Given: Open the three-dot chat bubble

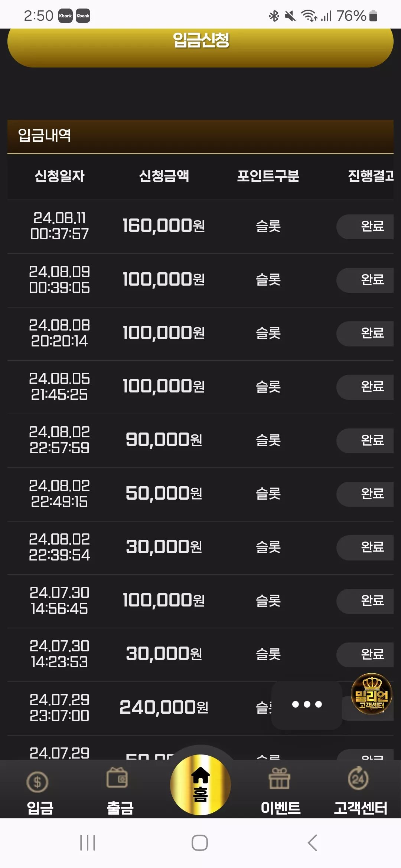Looking at the screenshot, I should 307,705.
